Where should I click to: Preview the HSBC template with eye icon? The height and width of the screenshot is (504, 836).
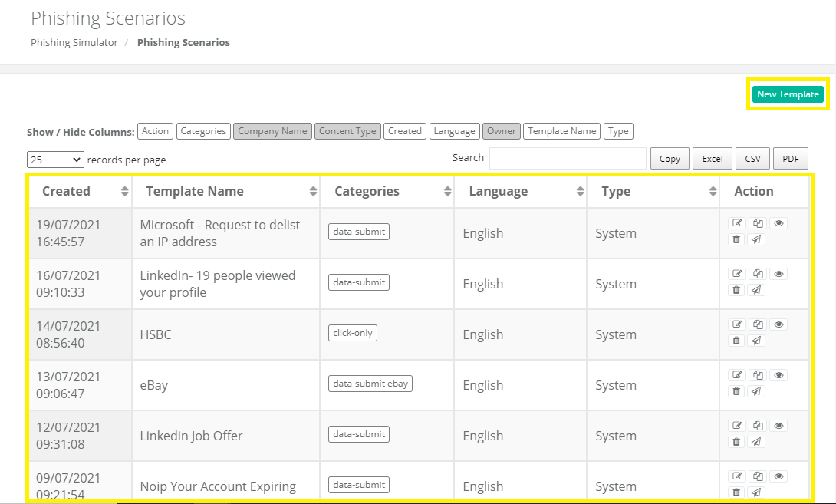[x=778, y=324]
